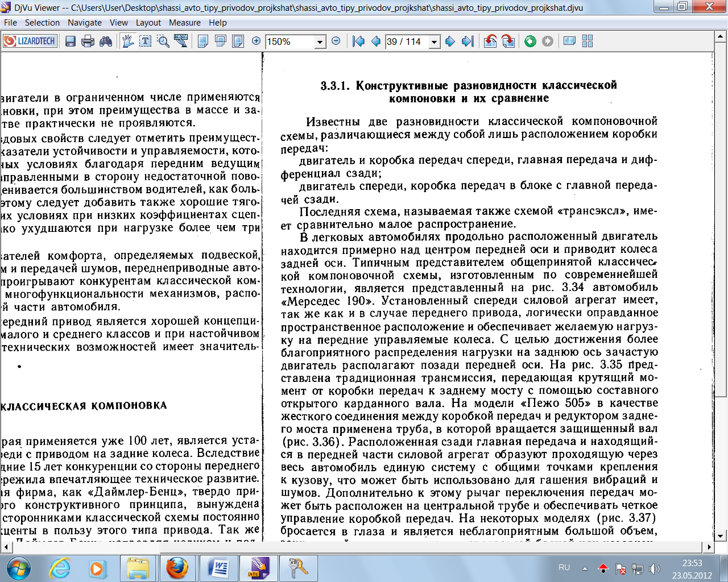The height and width of the screenshot is (582, 728).
Task: Click the DjVu viewer taskbar button
Action: pyautogui.click(x=258, y=568)
